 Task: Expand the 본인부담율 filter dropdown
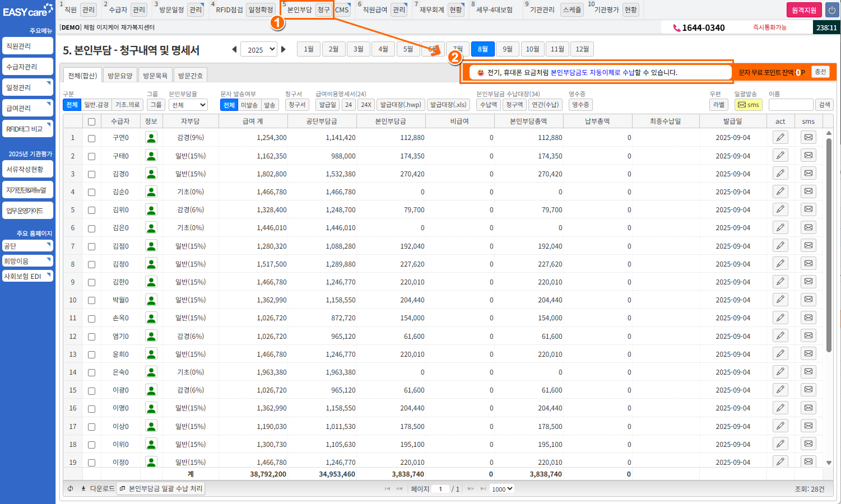(188, 105)
